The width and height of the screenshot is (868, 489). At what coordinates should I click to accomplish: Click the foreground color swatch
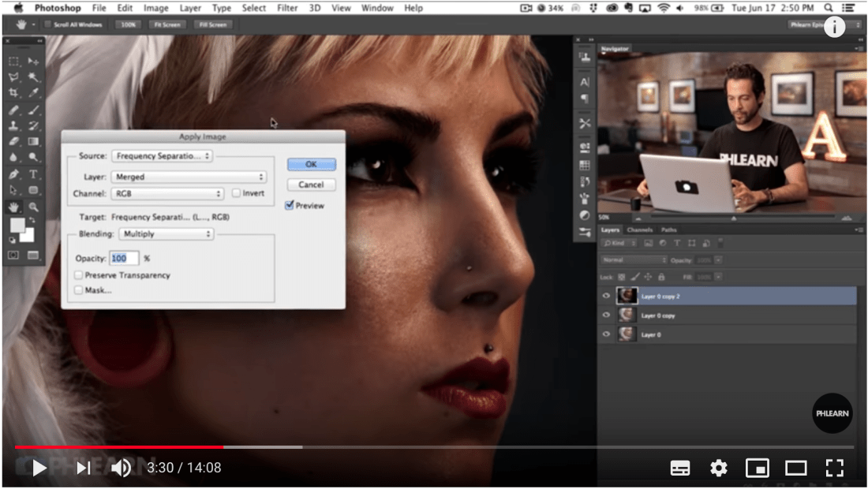click(x=17, y=224)
